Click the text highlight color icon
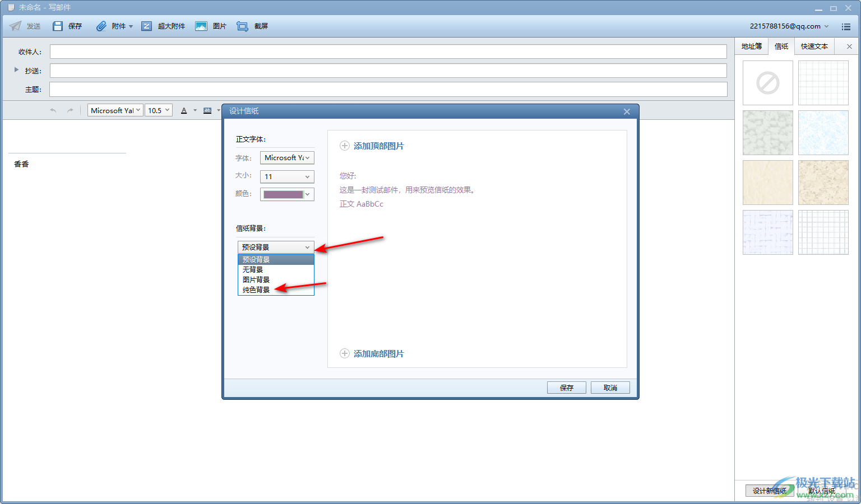The width and height of the screenshot is (861, 504). coord(207,110)
